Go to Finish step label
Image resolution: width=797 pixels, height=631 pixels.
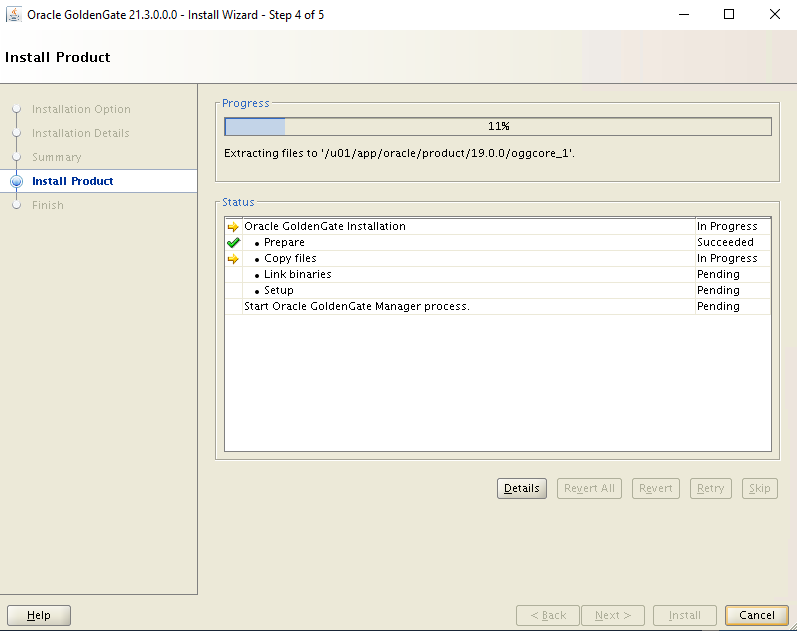click(48, 205)
